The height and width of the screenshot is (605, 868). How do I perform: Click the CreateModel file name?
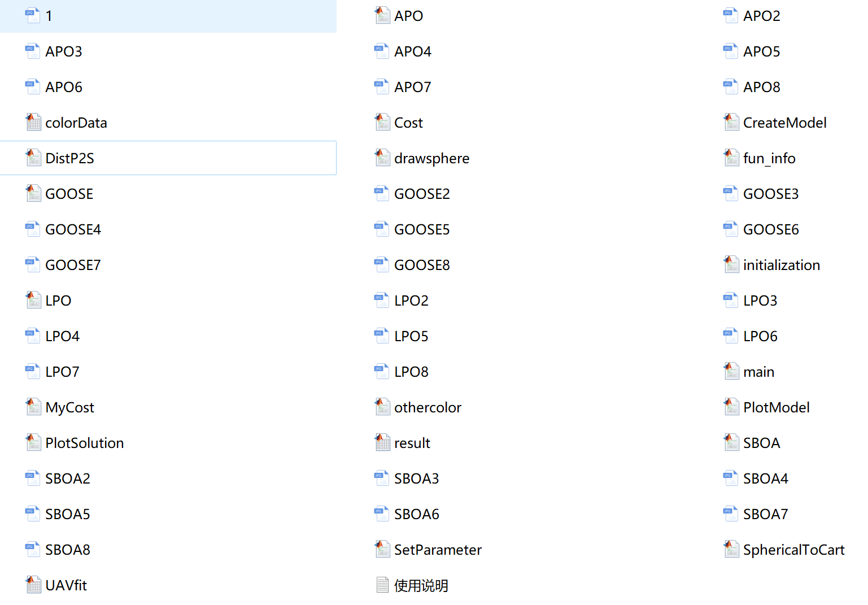click(784, 123)
